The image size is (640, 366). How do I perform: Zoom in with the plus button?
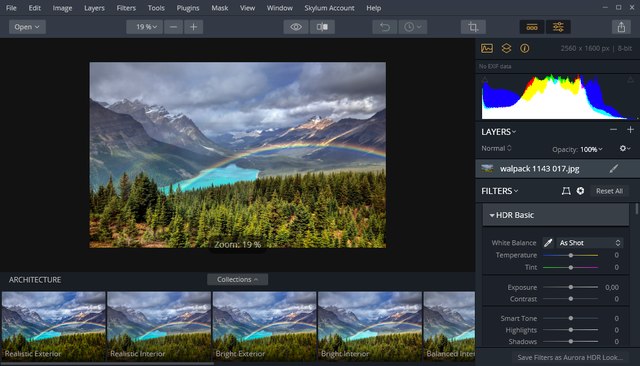point(193,27)
